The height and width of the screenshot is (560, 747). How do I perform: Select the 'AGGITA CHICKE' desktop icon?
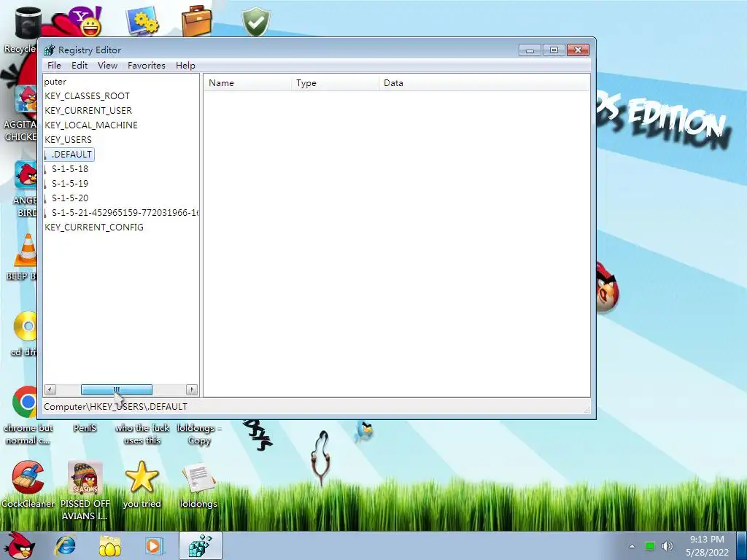22,113
